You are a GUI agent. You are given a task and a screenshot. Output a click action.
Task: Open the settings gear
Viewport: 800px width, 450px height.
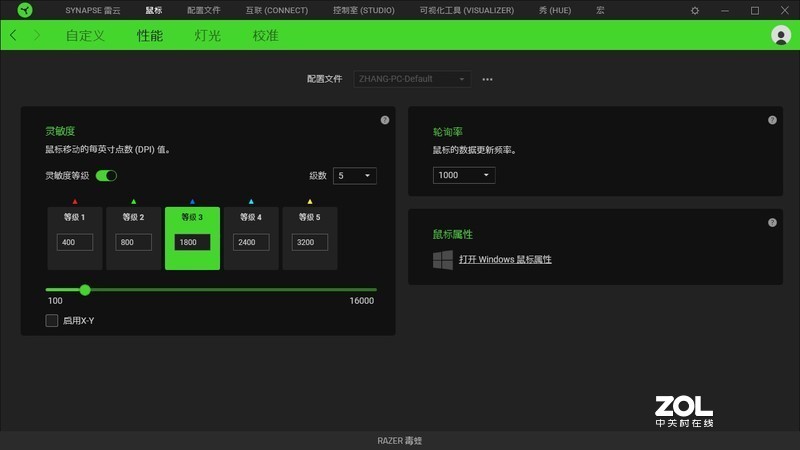(x=694, y=10)
